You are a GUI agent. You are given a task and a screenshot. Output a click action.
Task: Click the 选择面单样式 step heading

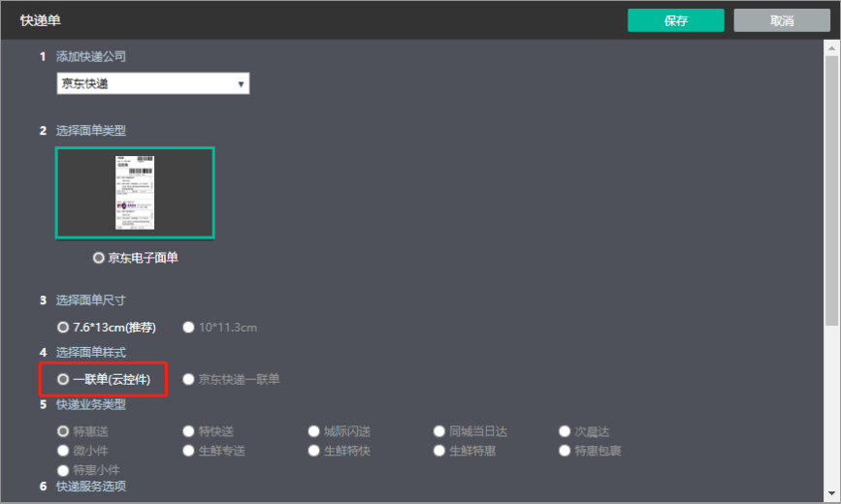click(90, 352)
